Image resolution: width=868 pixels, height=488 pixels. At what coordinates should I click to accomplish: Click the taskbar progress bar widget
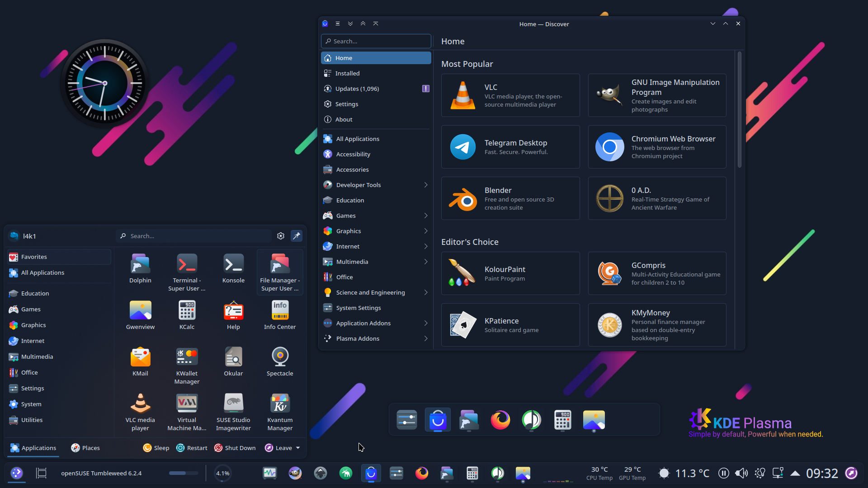pos(184,473)
